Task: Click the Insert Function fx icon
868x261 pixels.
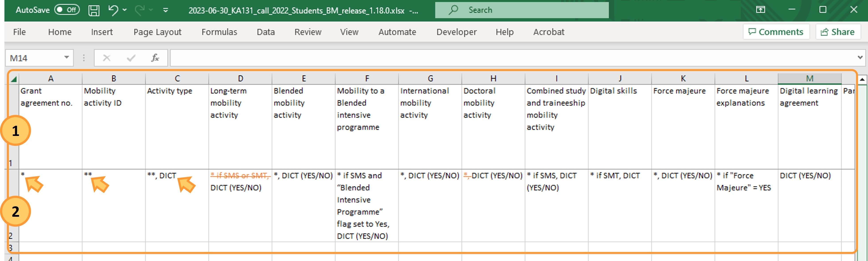Action: coord(155,58)
